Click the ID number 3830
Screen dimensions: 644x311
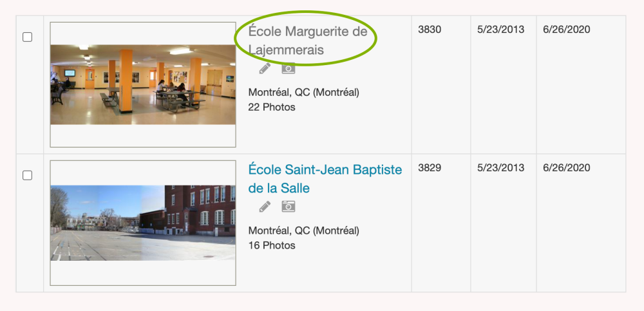430,30
